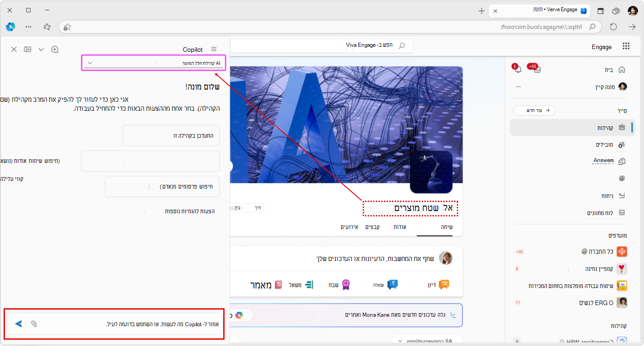644x346 pixels.
Task: Open the Copilot hamburger menu
Action: click(x=214, y=49)
